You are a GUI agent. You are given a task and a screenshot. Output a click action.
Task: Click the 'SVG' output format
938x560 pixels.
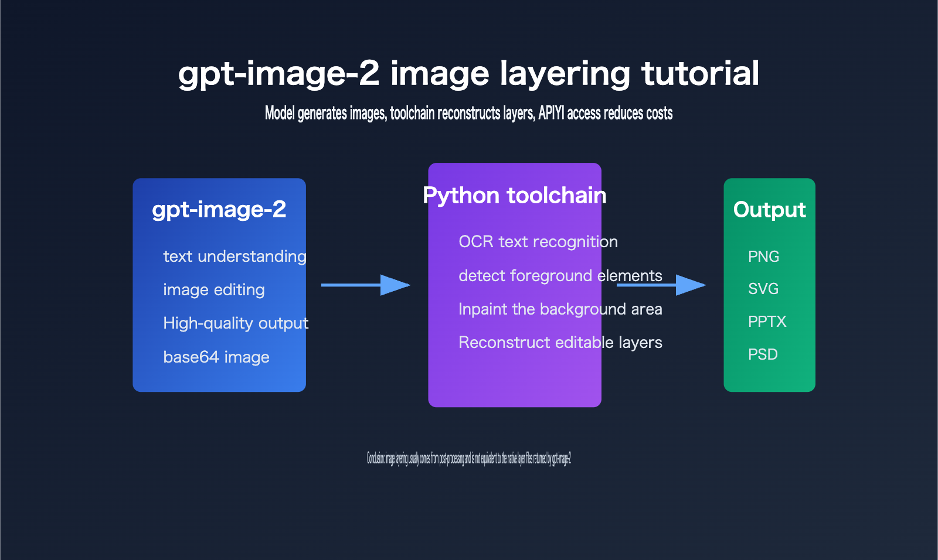click(763, 289)
